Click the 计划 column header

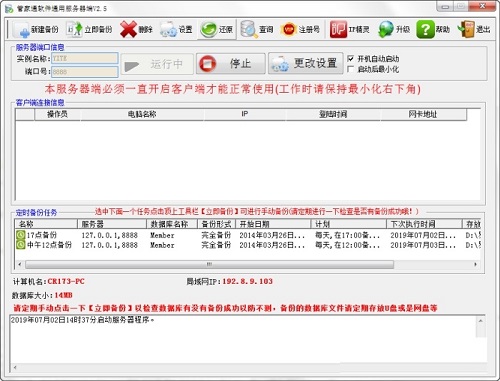pos(349,224)
